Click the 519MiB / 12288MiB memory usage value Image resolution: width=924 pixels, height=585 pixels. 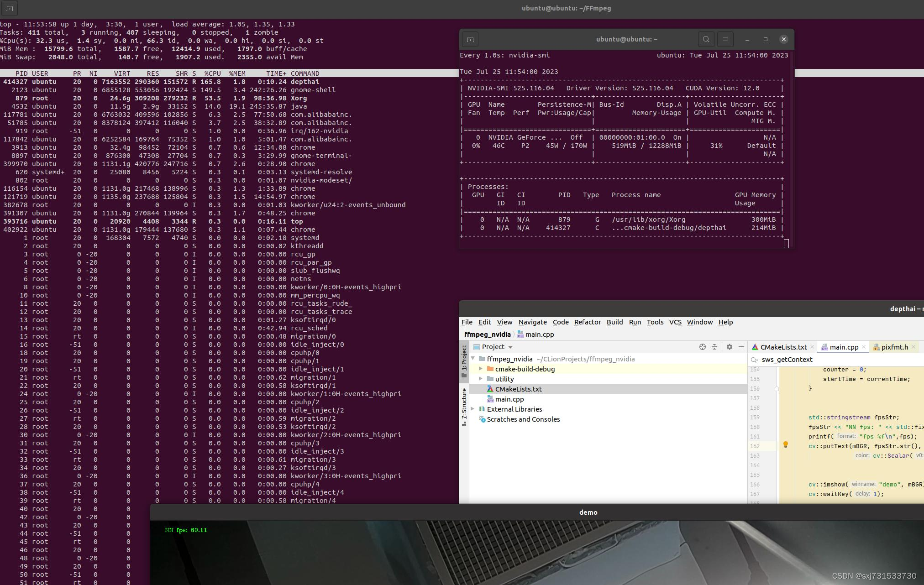pos(646,146)
